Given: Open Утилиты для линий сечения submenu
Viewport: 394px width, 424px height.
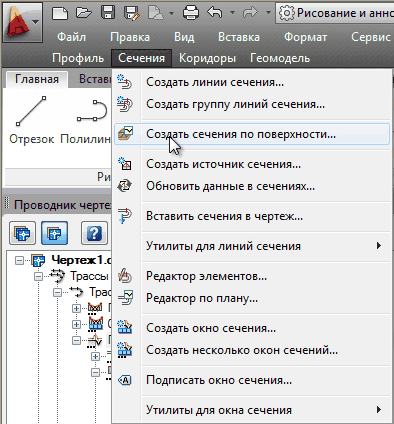Looking at the screenshot, I should pos(252,246).
